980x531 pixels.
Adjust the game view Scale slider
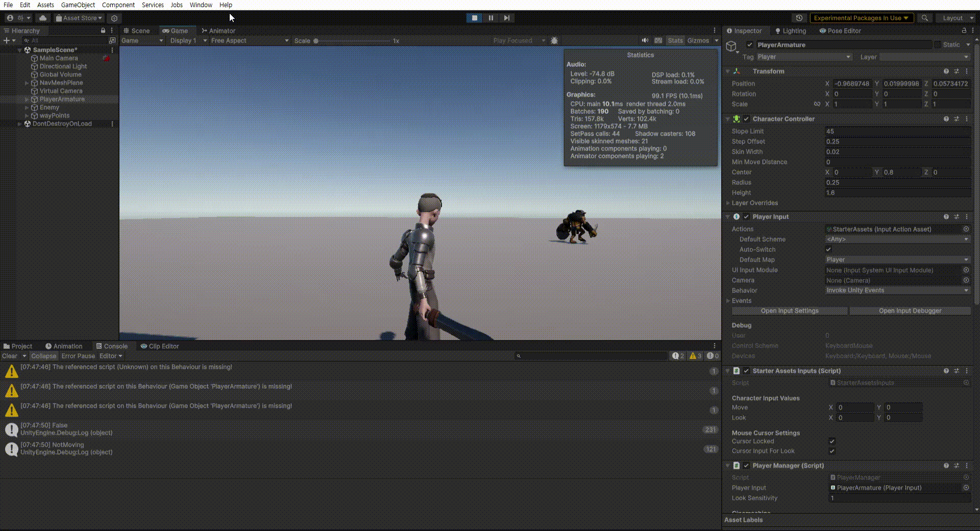tap(352, 41)
